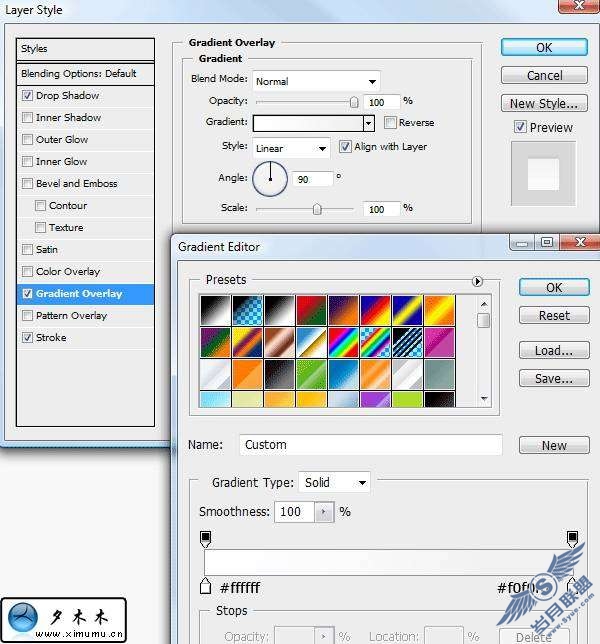Screen dimensions: 600x644
Task: Select Blending Options: Default
Action: coord(85,74)
